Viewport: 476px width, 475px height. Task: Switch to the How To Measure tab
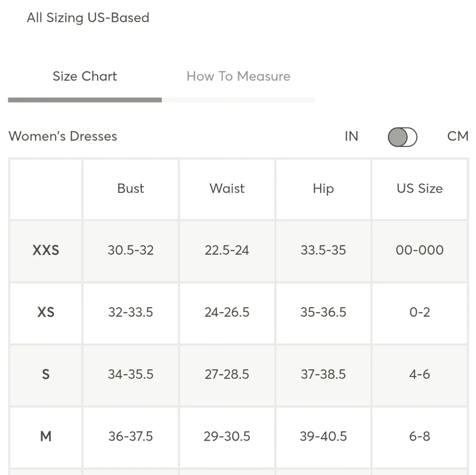238,76
